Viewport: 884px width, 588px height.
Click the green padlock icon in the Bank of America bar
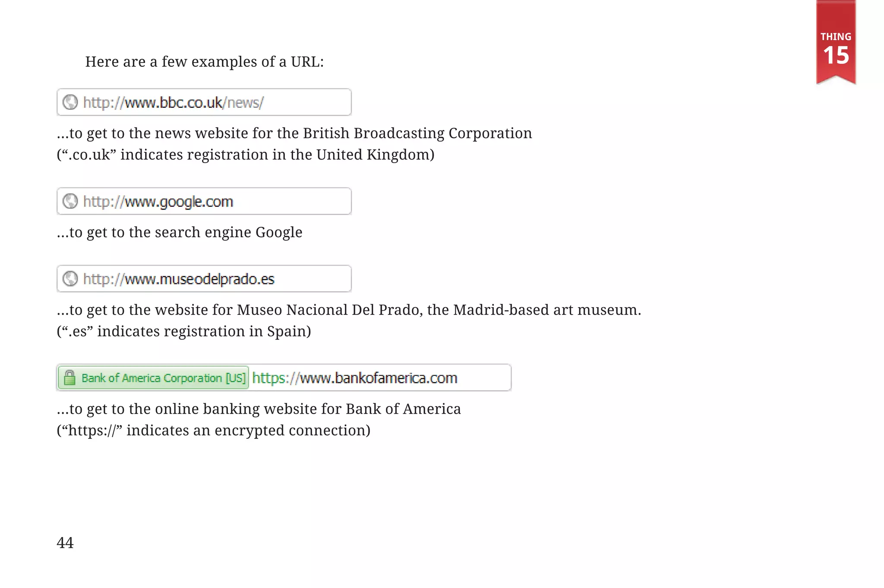(x=69, y=378)
